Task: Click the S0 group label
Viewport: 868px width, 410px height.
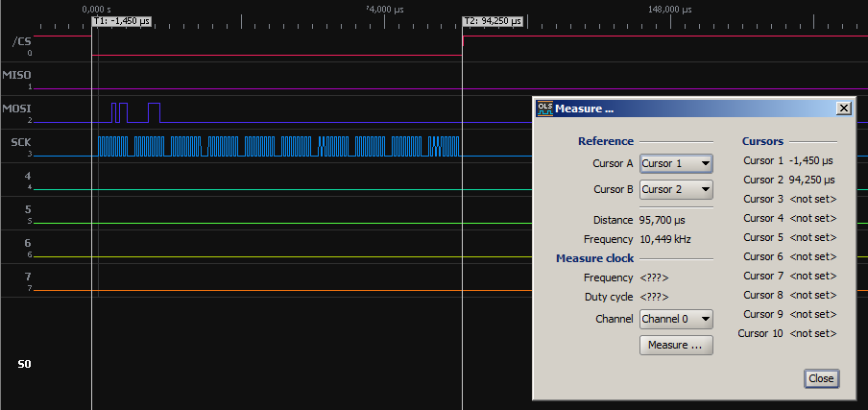Action: [x=24, y=364]
